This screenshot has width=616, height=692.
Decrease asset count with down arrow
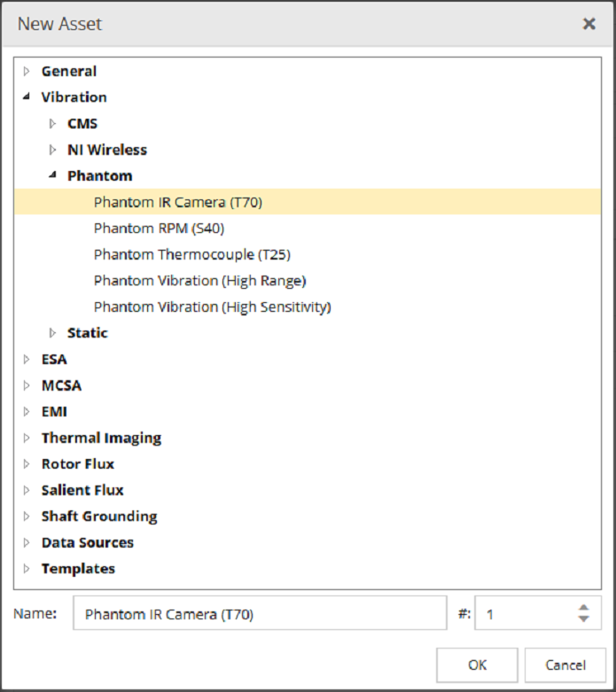tap(584, 618)
